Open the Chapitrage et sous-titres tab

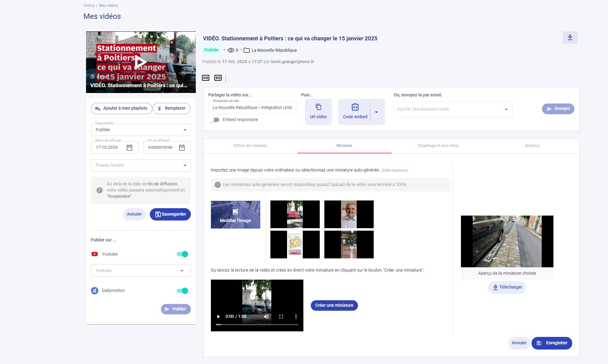438,146
